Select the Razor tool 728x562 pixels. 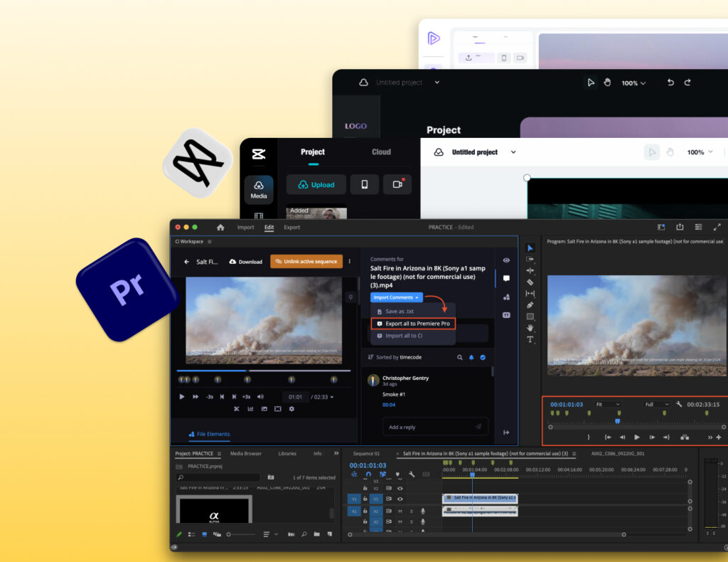(530, 282)
